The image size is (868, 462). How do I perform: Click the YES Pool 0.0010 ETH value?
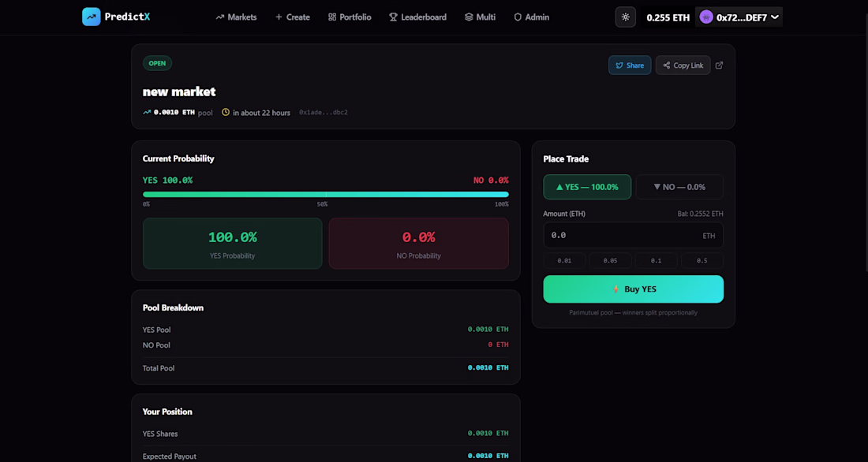click(x=488, y=330)
